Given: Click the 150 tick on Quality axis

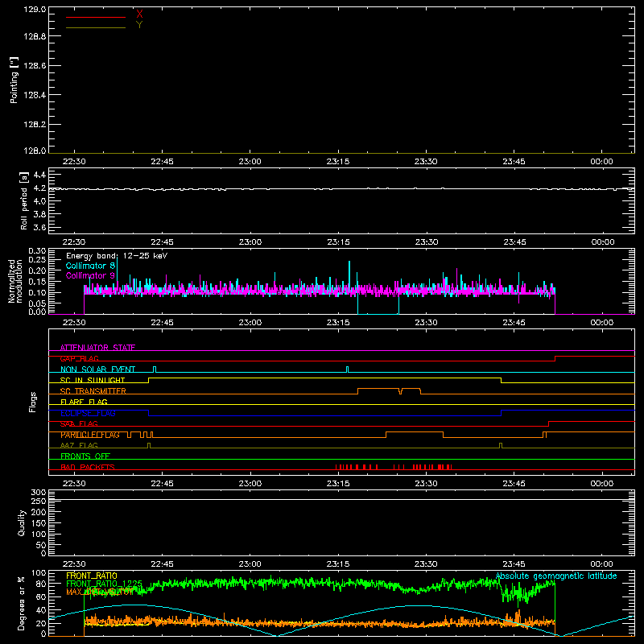Looking at the screenshot, I should click(39, 523).
